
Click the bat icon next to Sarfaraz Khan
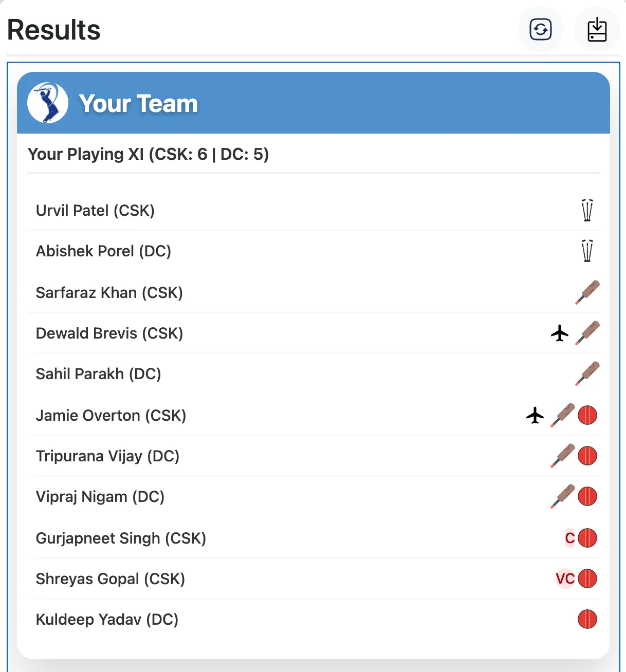click(587, 292)
